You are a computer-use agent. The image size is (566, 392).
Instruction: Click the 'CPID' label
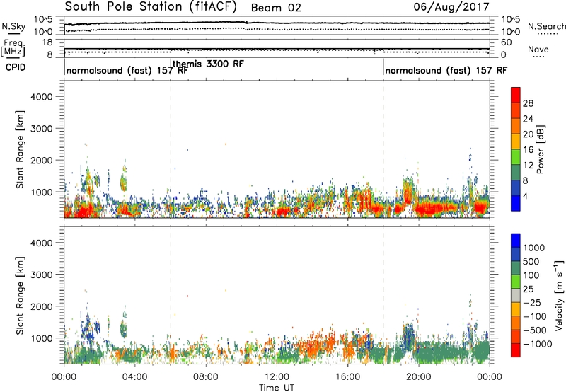coord(16,67)
